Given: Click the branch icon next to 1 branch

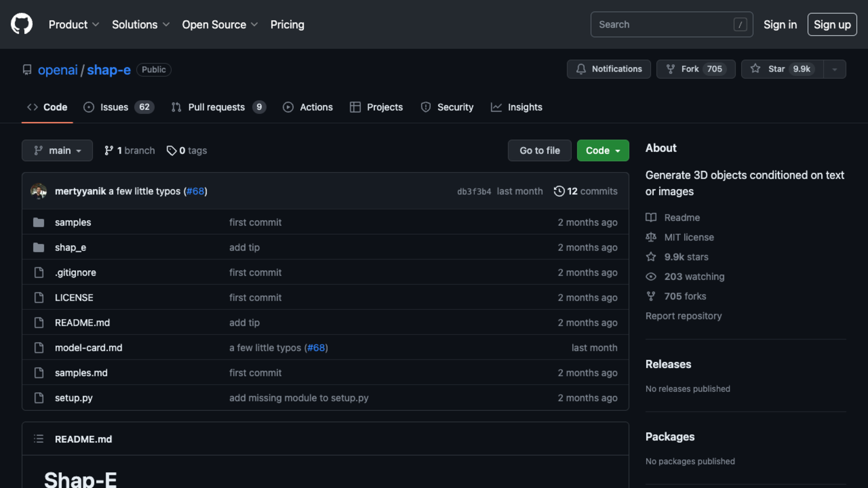Looking at the screenshot, I should (109, 150).
